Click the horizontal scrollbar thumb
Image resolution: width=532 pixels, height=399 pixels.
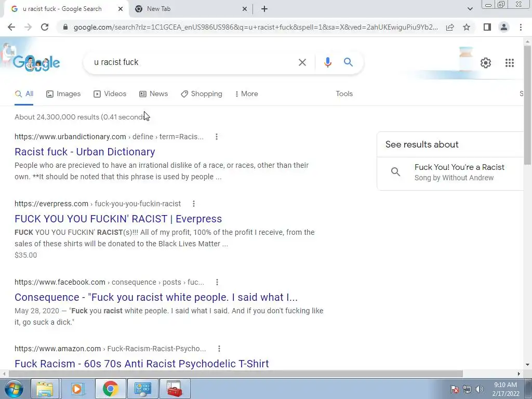(x=235, y=374)
